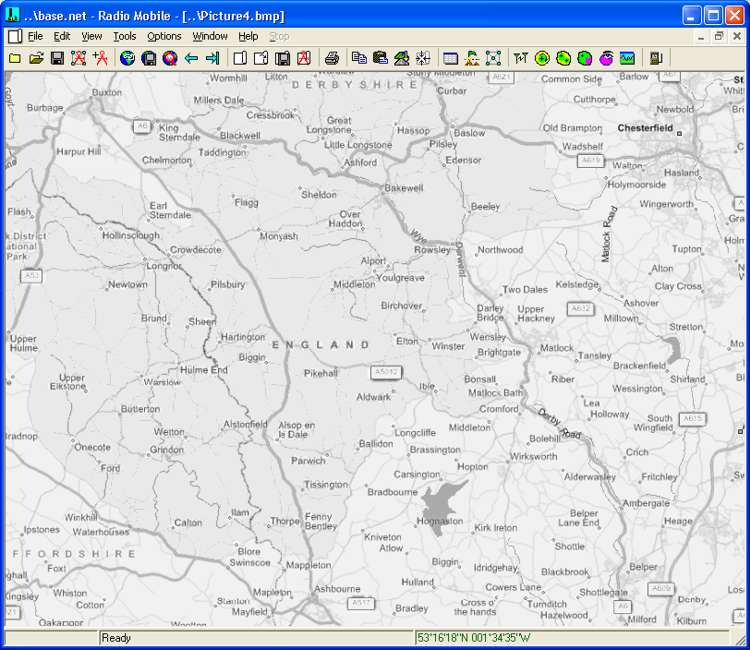Click the flag on hill icon

click(x=472, y=58)
